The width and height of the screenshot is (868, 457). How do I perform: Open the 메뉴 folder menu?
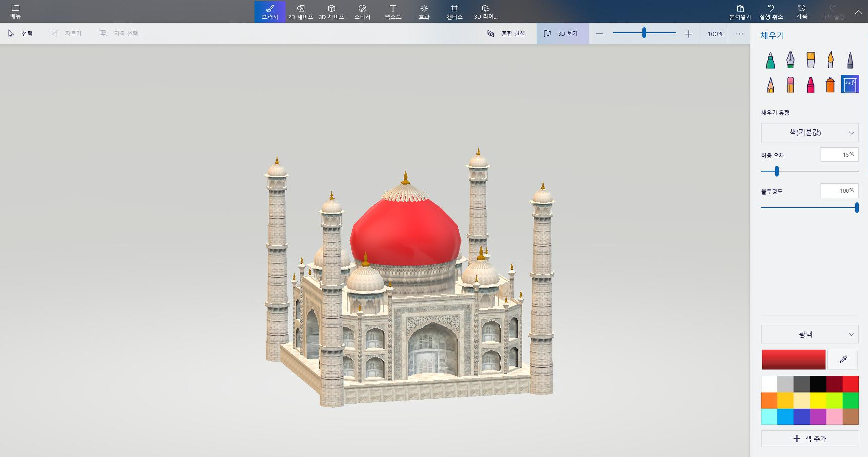[x=15, y=11]
